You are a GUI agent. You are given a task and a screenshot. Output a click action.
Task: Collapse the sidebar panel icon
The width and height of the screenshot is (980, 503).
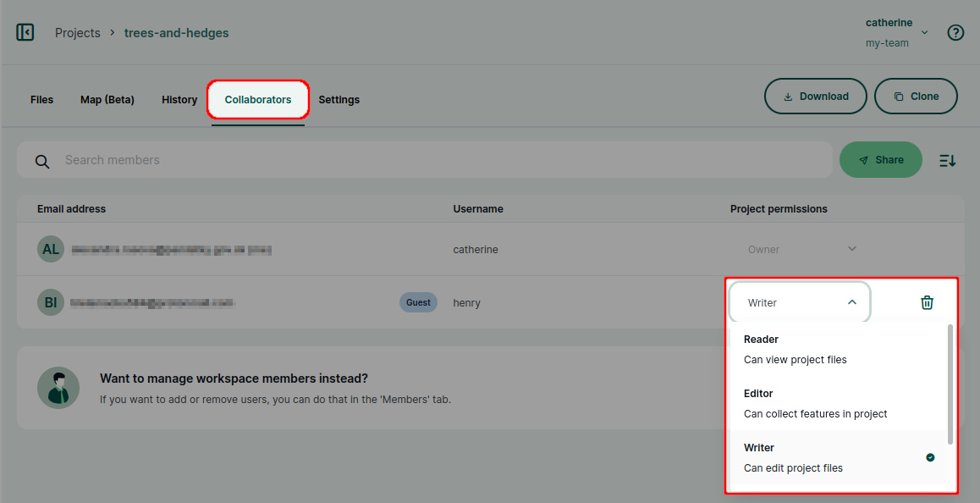pos(25,32)
